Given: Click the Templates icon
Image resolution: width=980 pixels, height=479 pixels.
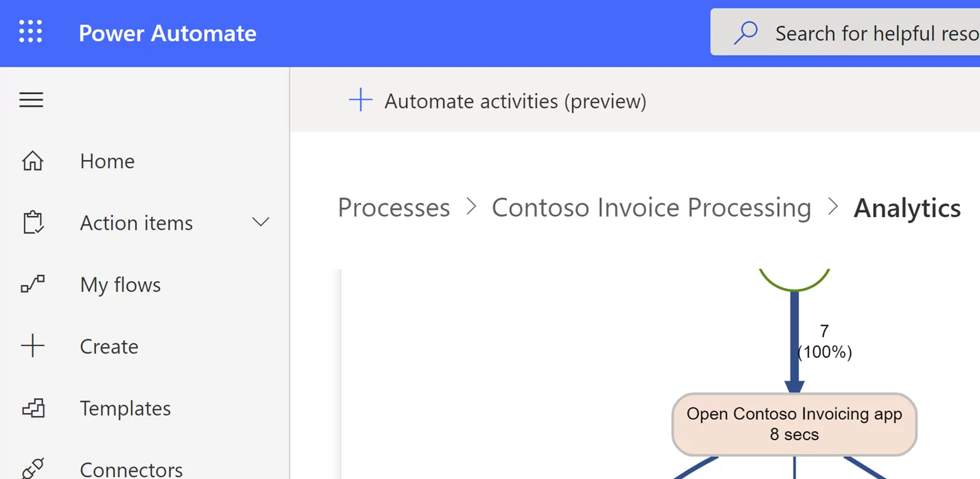Looking at the screenshot, I should tap(33, 408).
